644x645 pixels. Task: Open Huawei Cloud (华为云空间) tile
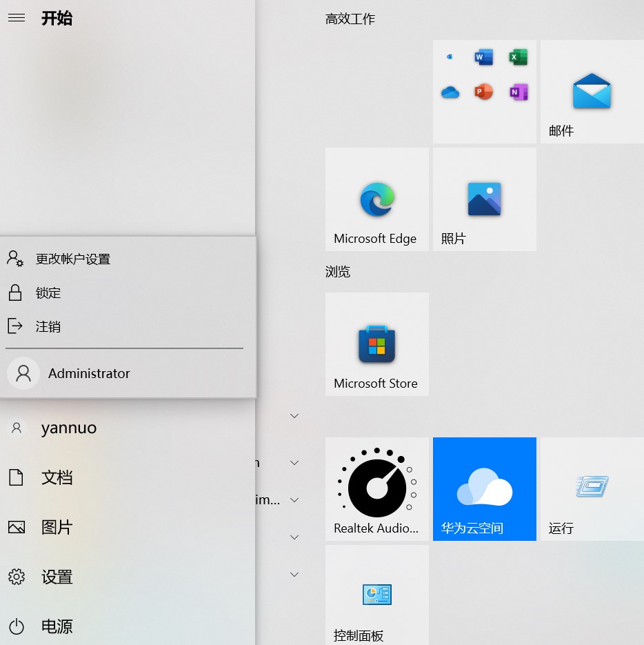pos(485,489)
